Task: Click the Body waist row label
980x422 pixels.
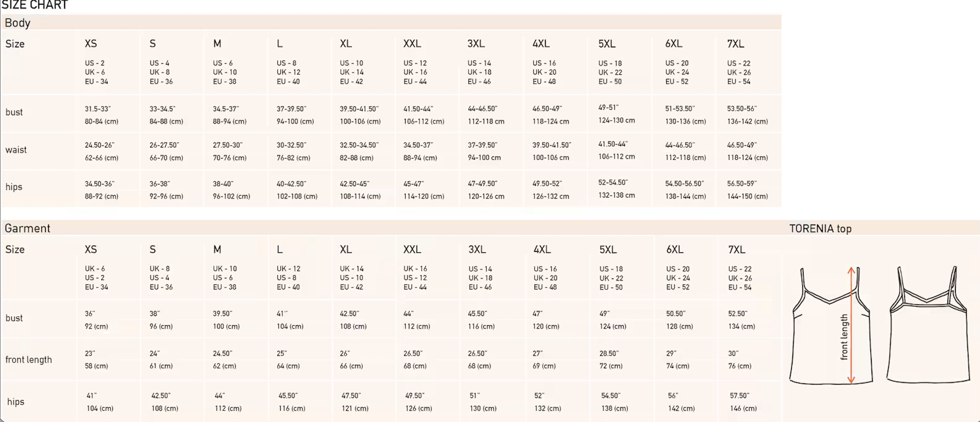Action: pos(16,150)
